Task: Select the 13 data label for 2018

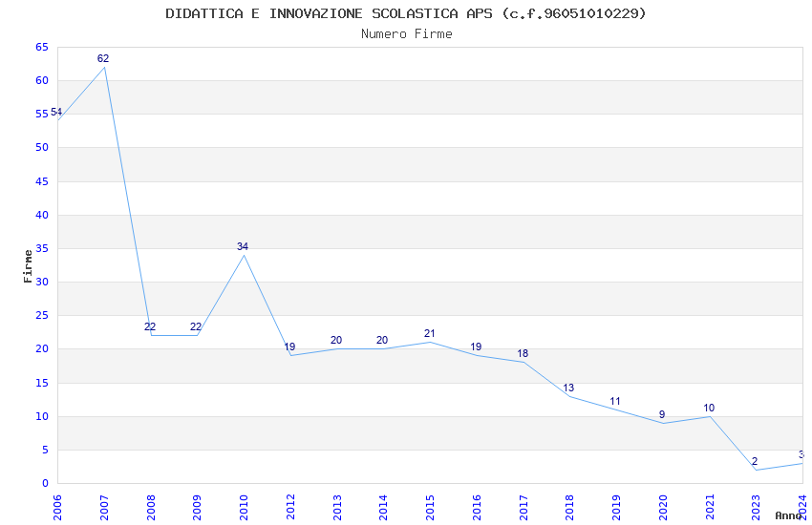Action: coord(568,388)
